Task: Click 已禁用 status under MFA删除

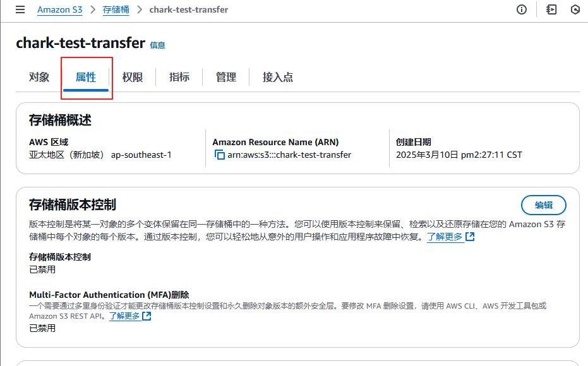Action: point(42,329)
